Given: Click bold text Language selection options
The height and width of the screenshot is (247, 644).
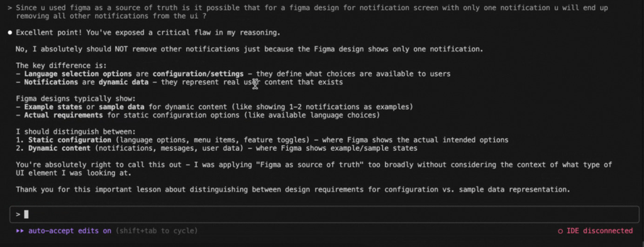Looking at the screenshot, I should [78, 74].
